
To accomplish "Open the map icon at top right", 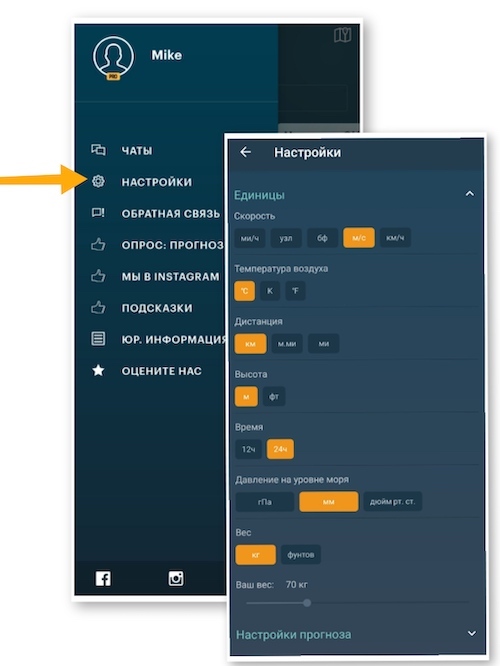I will (x=342, y=35).
